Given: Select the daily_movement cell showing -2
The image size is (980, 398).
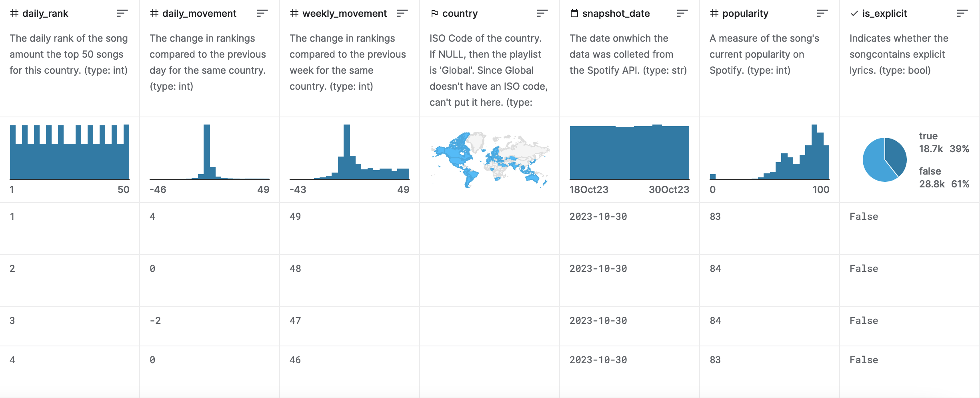Looking at the screenshot, I should click(x=155, y=321).
